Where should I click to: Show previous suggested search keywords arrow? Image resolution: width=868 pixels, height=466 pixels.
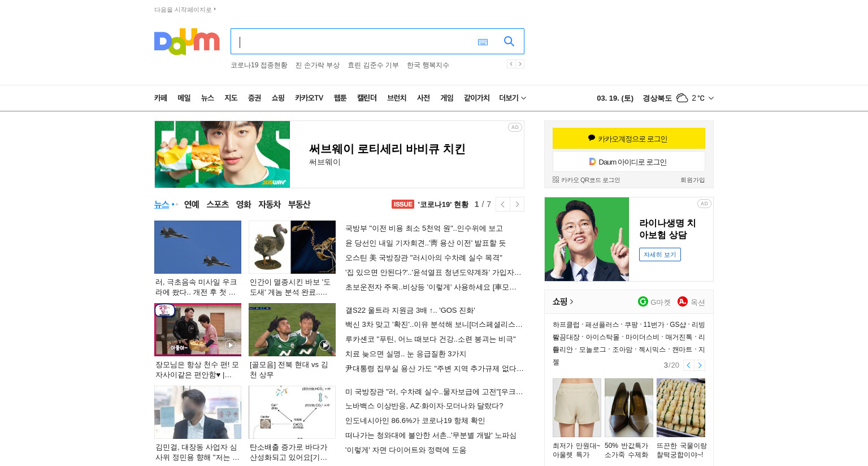(511, 64)
